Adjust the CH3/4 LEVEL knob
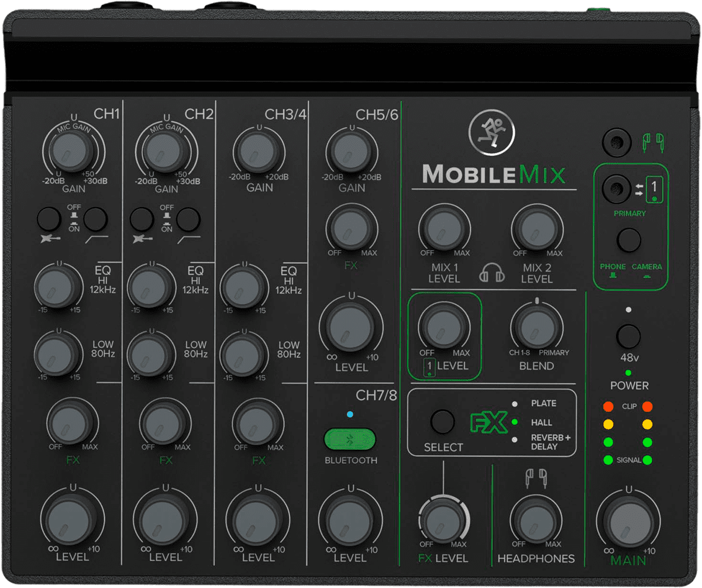702x588 pixels. (258, 520)
